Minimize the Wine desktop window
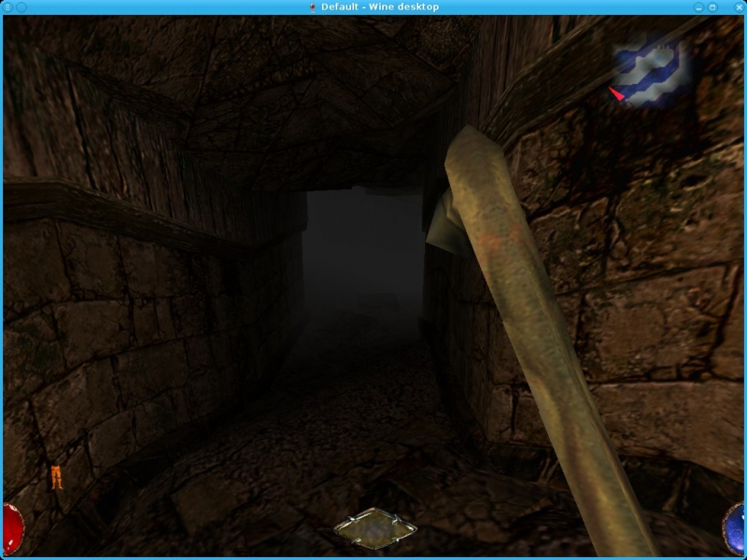The width and height of the screenshot is (747, 560). coord(698,7)
